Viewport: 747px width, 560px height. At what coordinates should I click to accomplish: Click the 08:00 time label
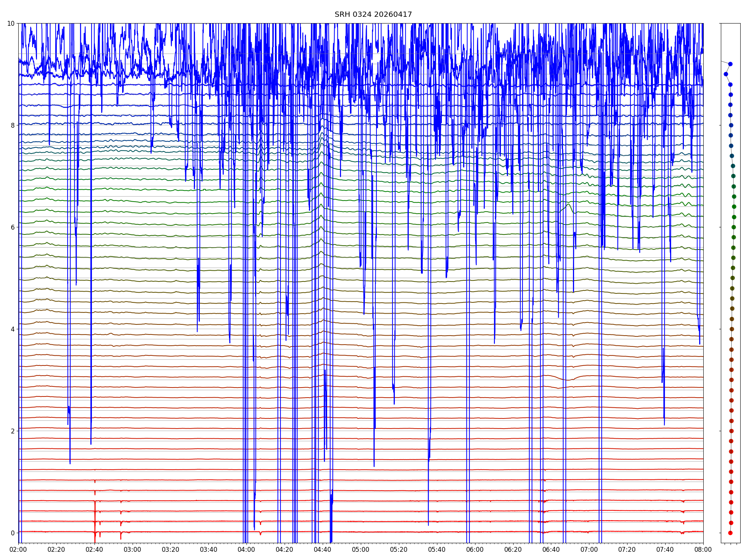[703, 550]
